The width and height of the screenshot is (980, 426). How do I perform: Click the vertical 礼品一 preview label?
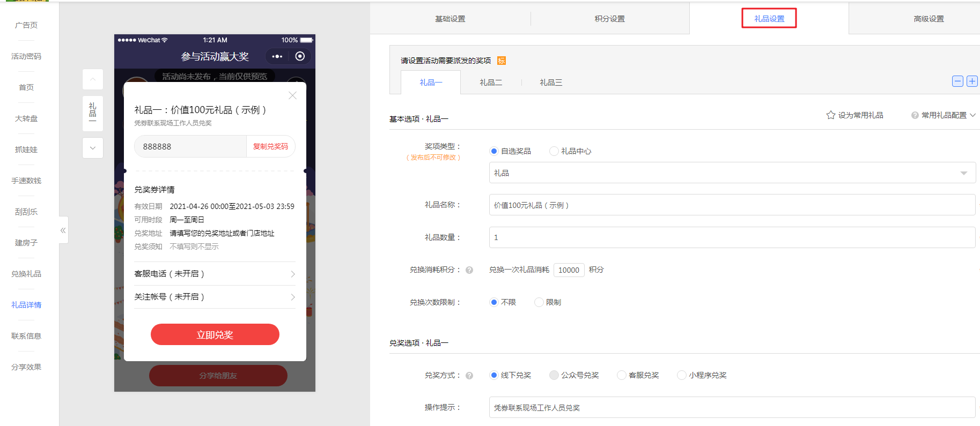coord(93,113)
